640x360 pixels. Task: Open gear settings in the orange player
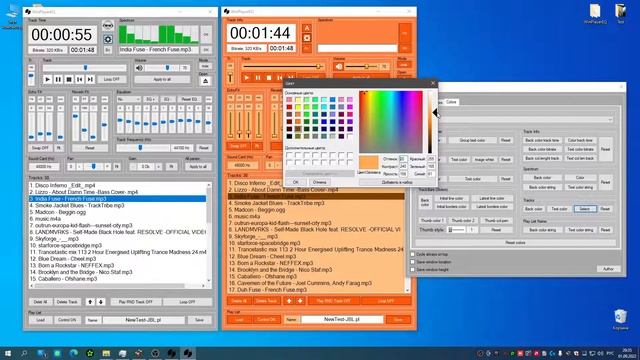tap(307, 38)
